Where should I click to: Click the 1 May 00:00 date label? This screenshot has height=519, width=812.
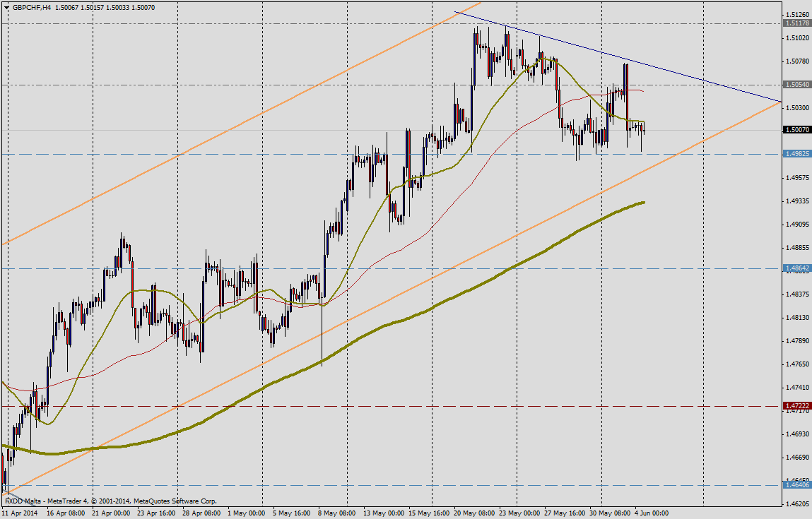coord(248,513)
